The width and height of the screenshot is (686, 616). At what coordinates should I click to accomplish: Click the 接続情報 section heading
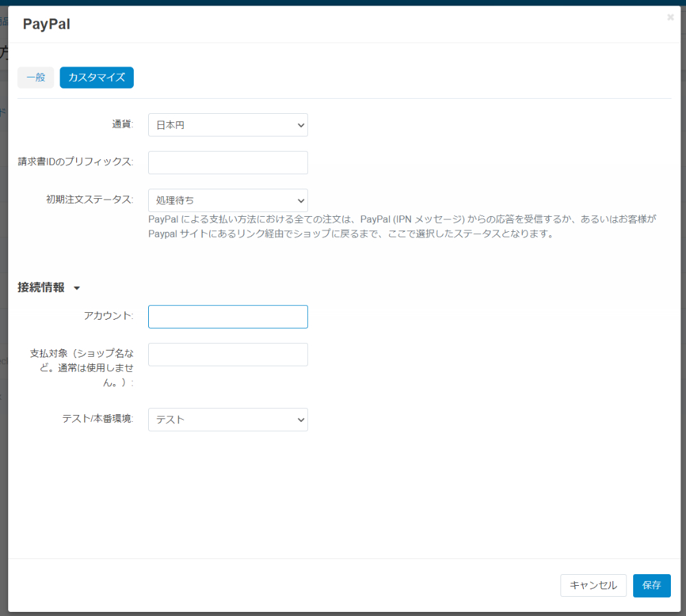(x=41, y=287)
